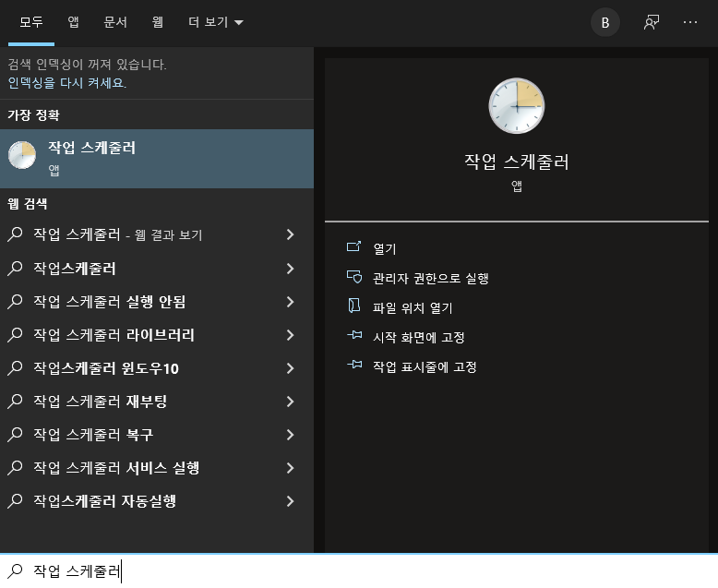
Task: Click the B user account avatar
Action: click(x=604, y=22)
